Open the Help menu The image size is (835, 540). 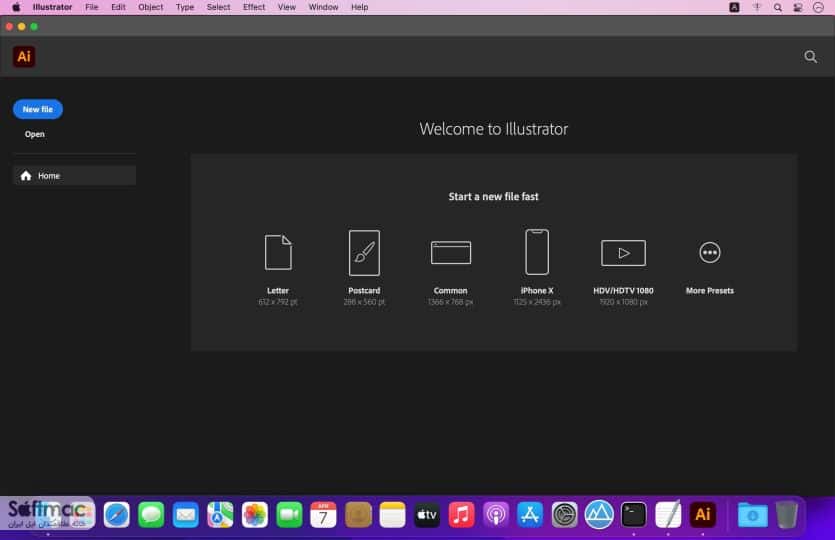(x=359, y=7)
